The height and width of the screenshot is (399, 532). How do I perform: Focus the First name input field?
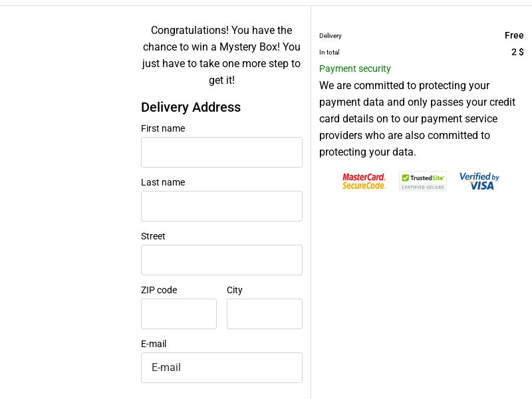click(x=221, y=152)
